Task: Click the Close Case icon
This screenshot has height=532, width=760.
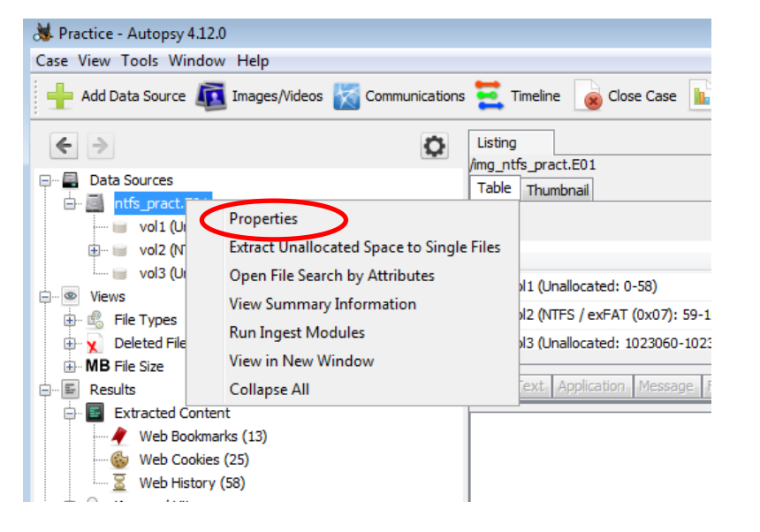Action: point(589,96)
